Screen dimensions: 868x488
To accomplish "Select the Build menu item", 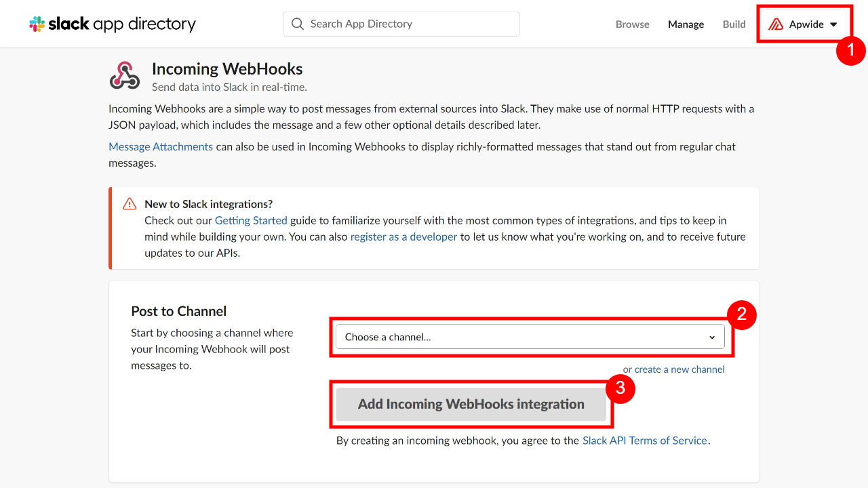I will 734,24.
